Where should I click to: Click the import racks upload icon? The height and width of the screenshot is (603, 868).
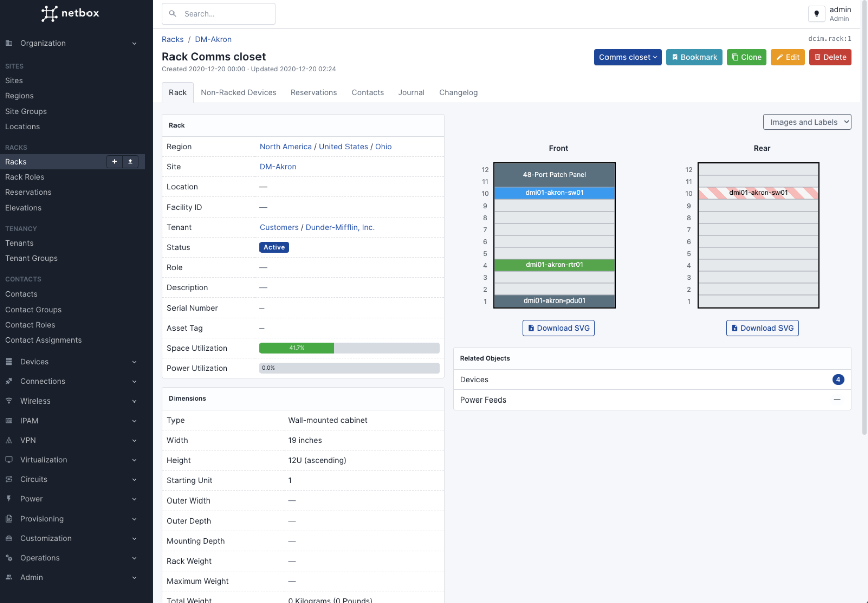pyautogui.click(x=130, y=162)
